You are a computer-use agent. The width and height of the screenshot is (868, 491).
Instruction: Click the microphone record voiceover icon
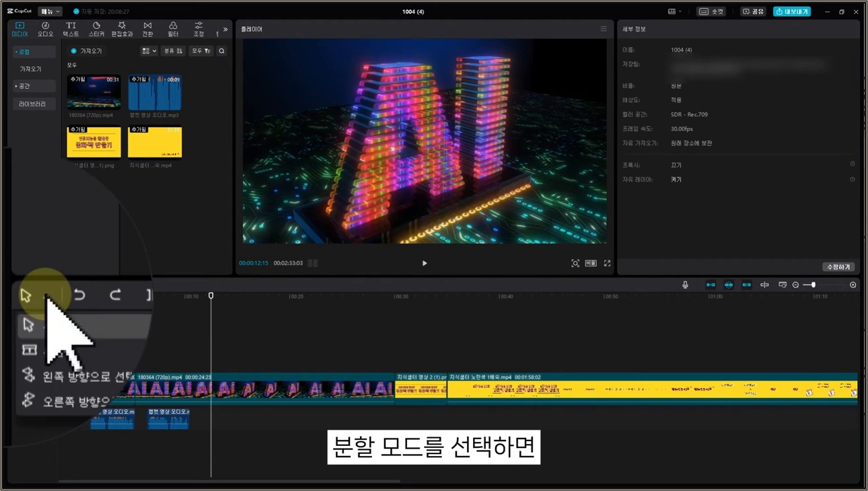685,285
